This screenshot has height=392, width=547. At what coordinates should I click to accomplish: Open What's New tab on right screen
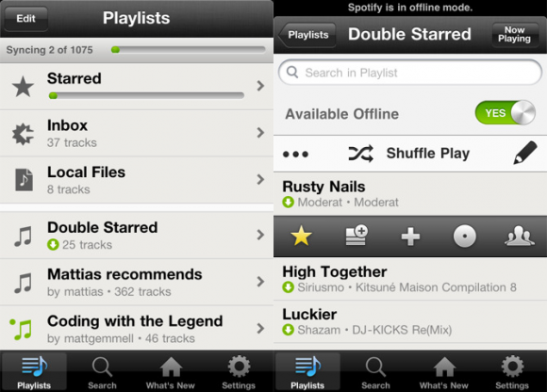444,372
